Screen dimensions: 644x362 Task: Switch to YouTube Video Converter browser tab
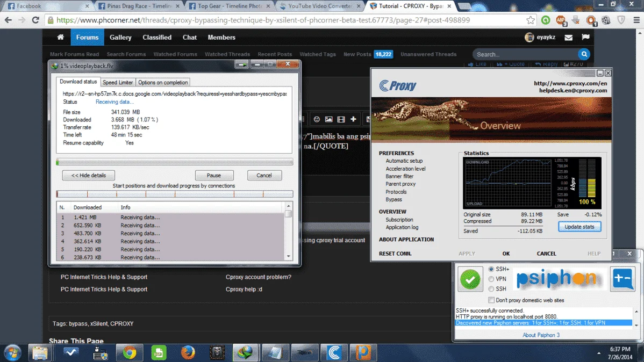[x=319, y=6]
